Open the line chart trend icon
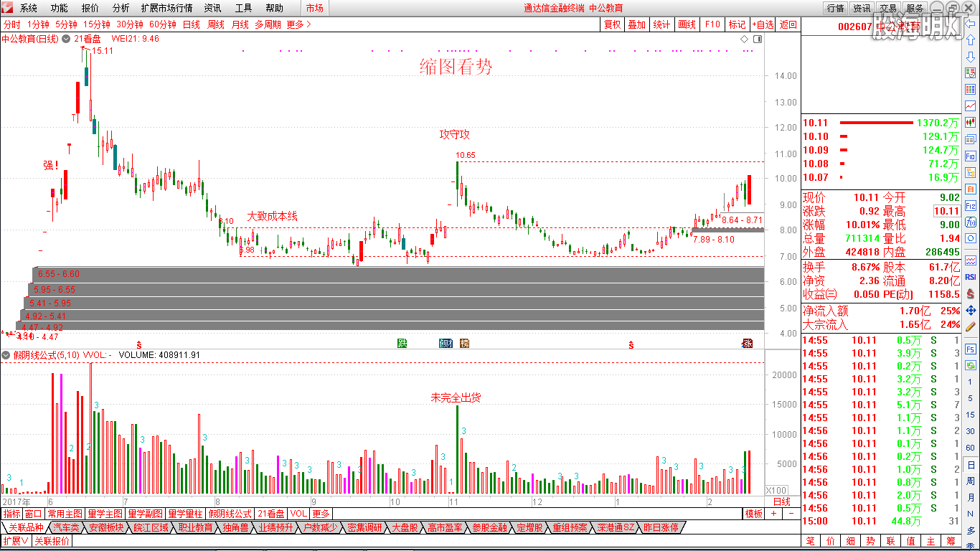Image resolution: width=980 pixels, height=551 pixels. point(971,106)
